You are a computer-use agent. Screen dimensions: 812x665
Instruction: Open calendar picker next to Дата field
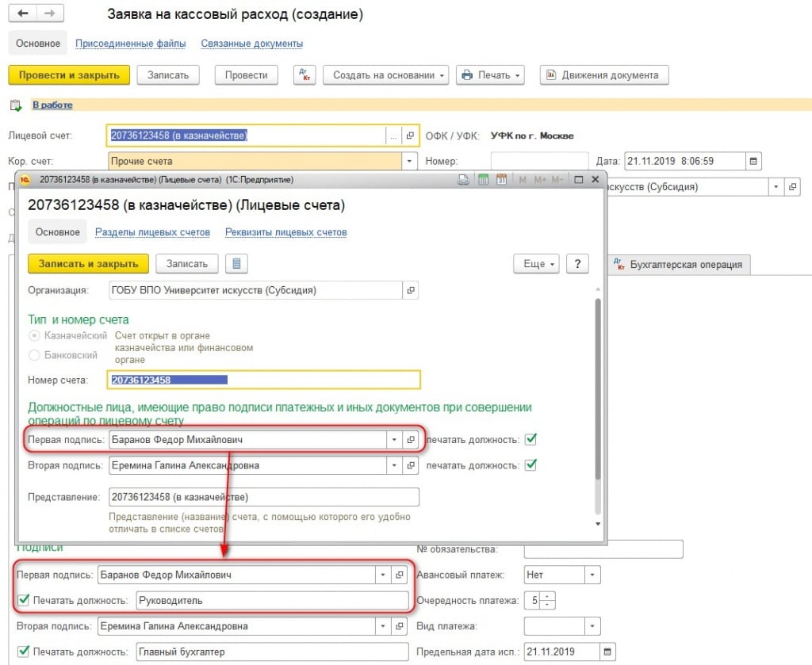pyautogui.click(x=753, y=161)
